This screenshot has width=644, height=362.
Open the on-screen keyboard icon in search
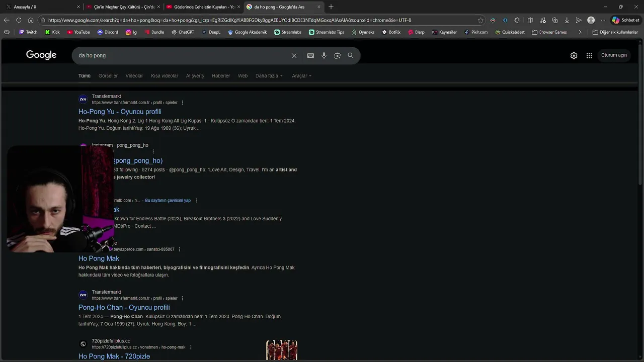pos(310,55)
